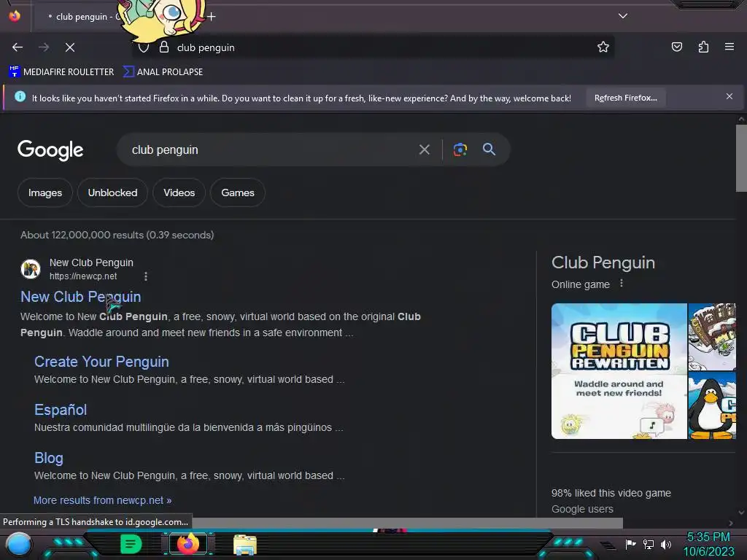The image size is (747, 560).
Task: Open the MEDIAFIRE ROULETTER bookmark
Action: [x=61, y=72]
